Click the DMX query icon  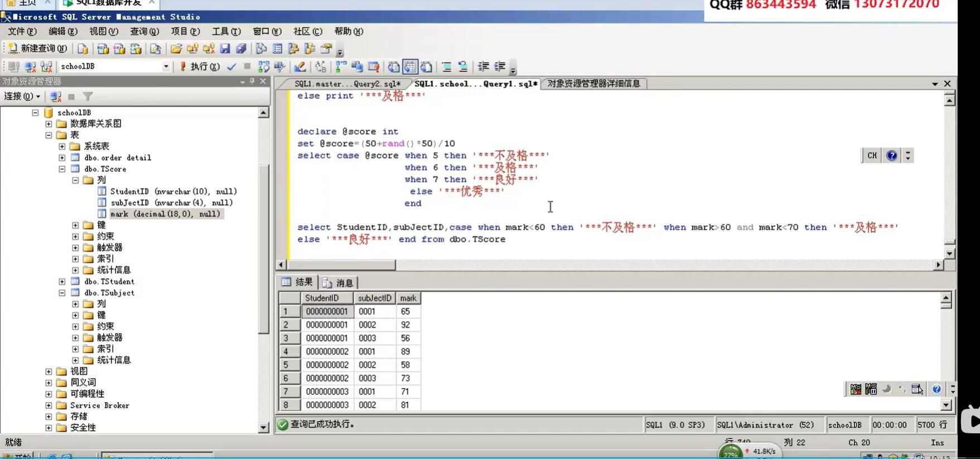(x=119, y=49)
